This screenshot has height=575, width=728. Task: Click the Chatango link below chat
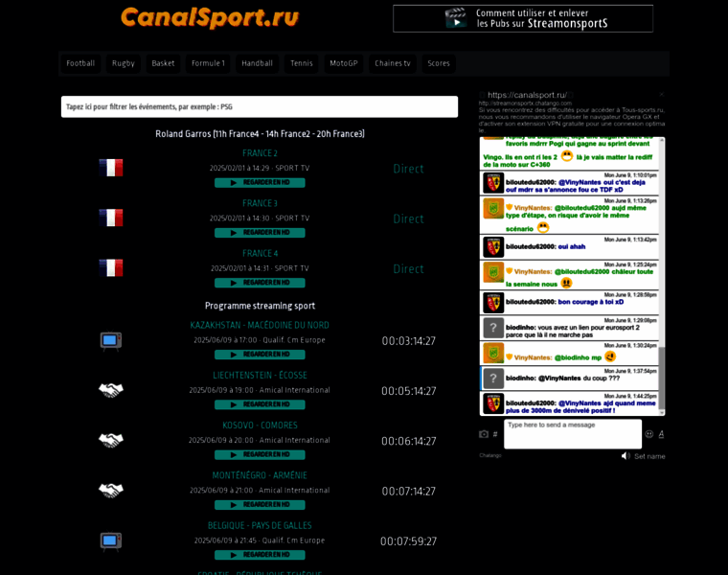(490, 455)
